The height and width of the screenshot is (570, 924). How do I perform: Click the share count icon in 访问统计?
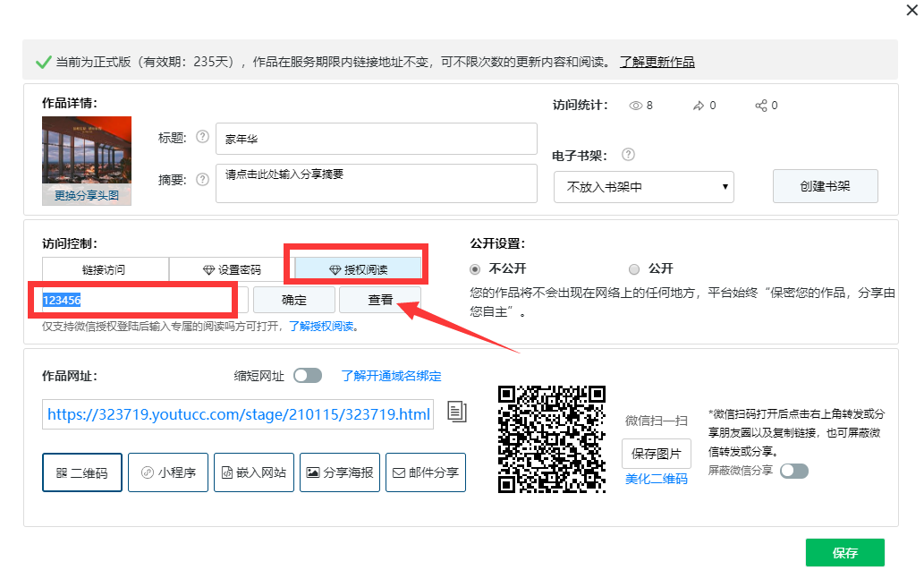(761, 106)
